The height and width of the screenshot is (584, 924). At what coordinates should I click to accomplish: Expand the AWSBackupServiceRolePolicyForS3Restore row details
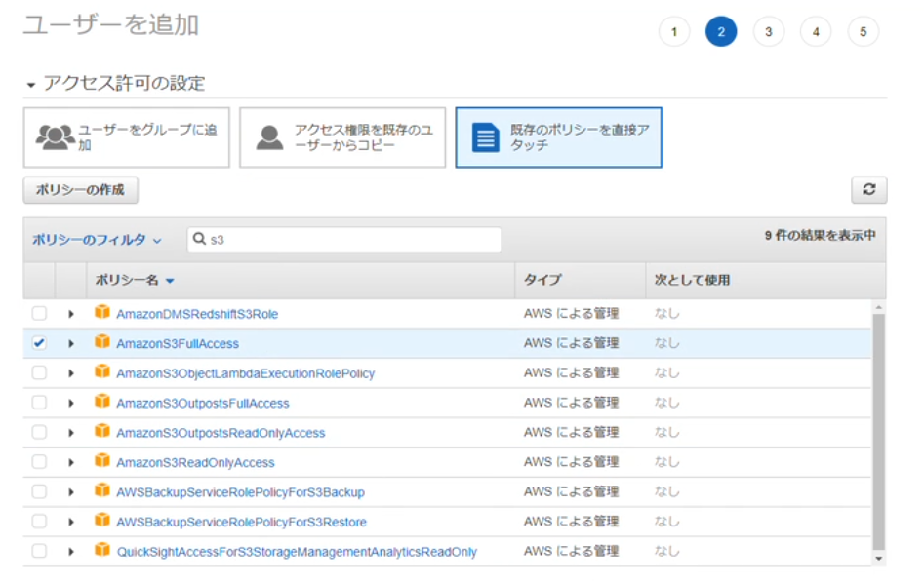point(70,522)
